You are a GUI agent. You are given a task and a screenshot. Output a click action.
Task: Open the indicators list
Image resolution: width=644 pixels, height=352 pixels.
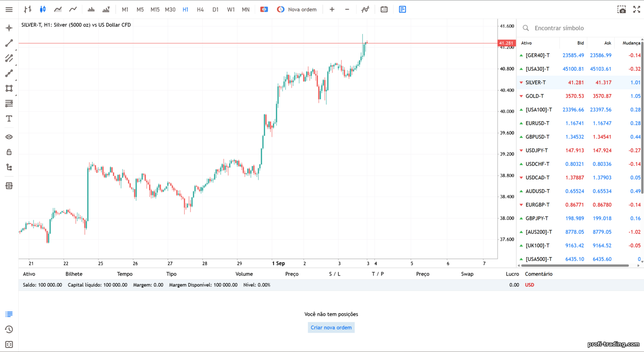point(365,9)
